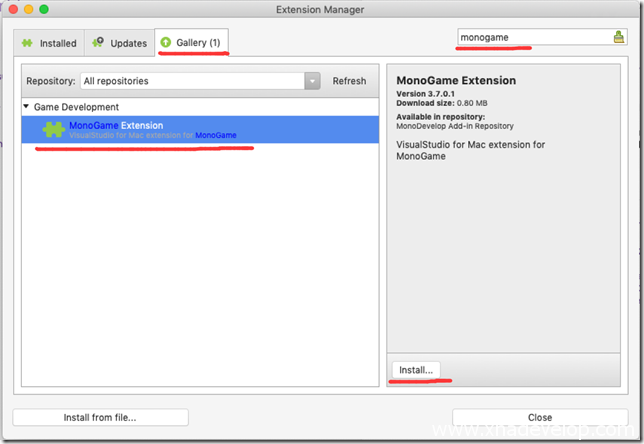Collapse the Game Development category
The image size is (644, 444).
27,107
